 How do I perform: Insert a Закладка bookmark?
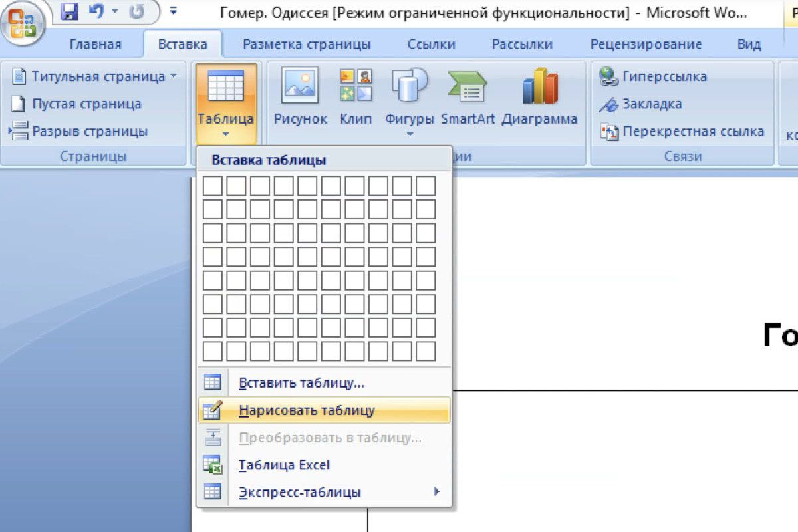click(x=640, y=104)
